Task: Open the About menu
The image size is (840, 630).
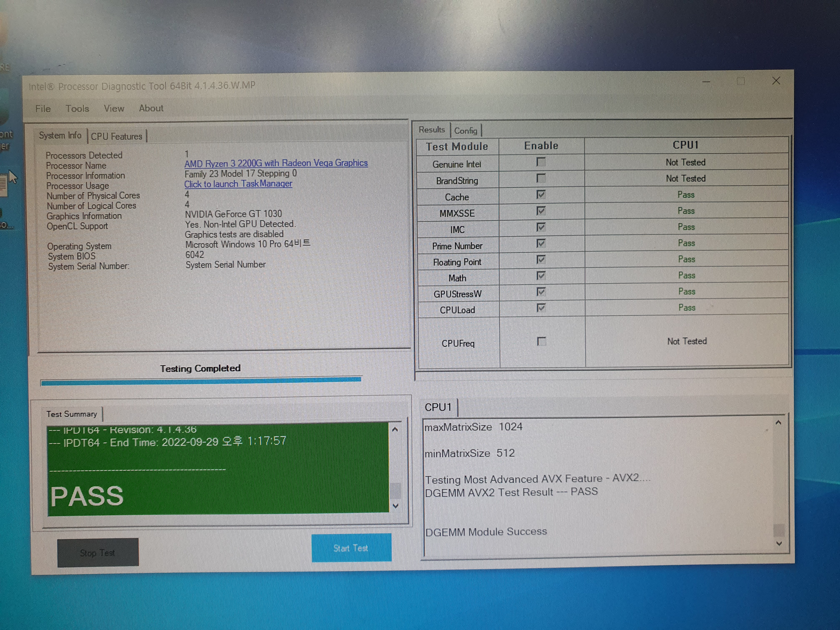Action: click(x=151, y=108)
